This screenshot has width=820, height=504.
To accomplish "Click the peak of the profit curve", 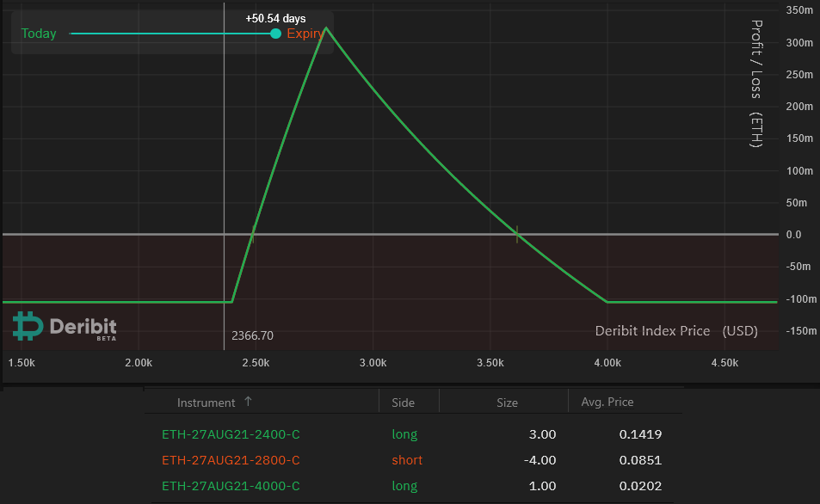I will click(326, 28).
